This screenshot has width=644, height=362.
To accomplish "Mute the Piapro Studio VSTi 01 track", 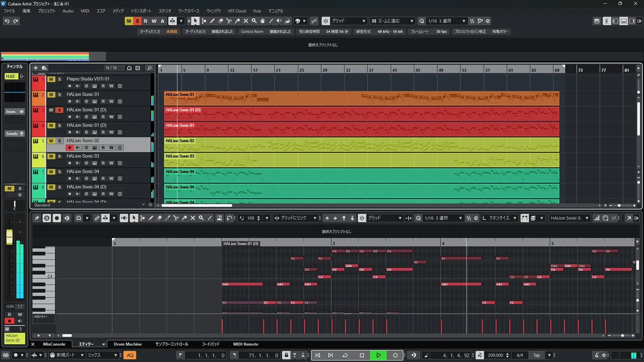I will [51, 79].
